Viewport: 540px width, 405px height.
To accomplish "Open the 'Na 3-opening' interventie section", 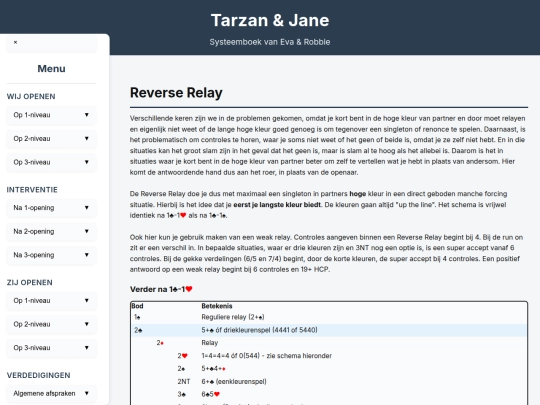I will point(51,255).
